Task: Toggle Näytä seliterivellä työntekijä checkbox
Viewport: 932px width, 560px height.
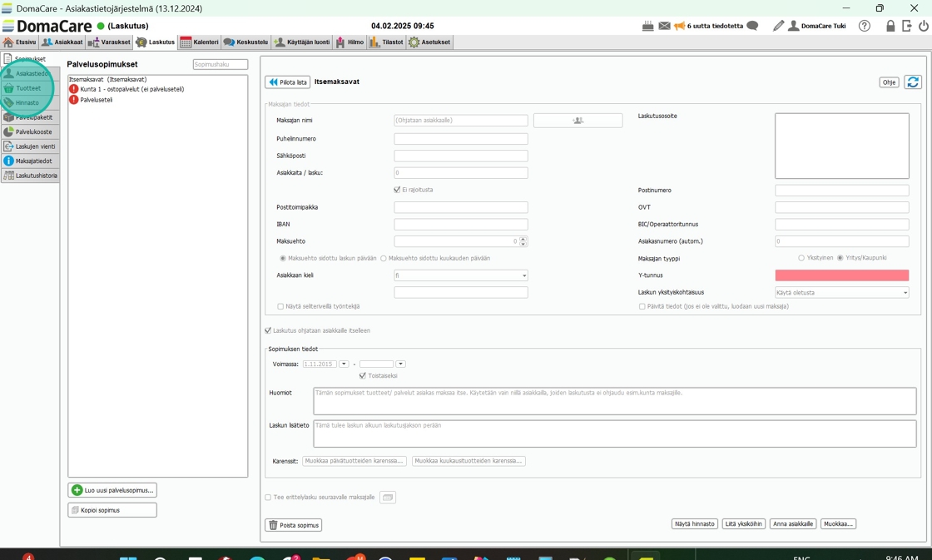Action: point(280,306)
